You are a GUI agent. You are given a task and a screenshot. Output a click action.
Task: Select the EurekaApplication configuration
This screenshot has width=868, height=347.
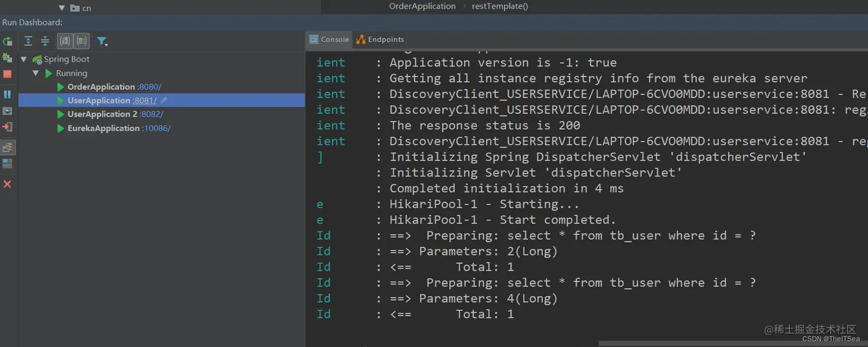[x=103, y=128]
